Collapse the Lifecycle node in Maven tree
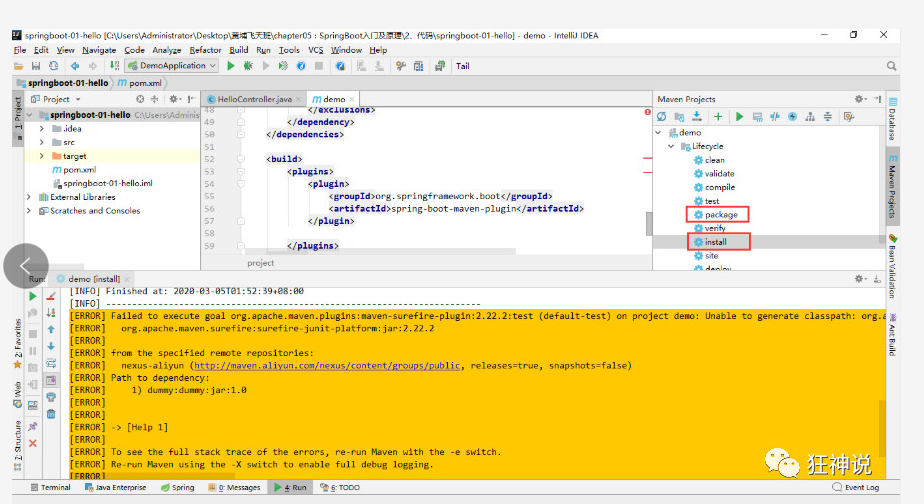The width and height of the screenshot is (924, 504). point(672,146)
